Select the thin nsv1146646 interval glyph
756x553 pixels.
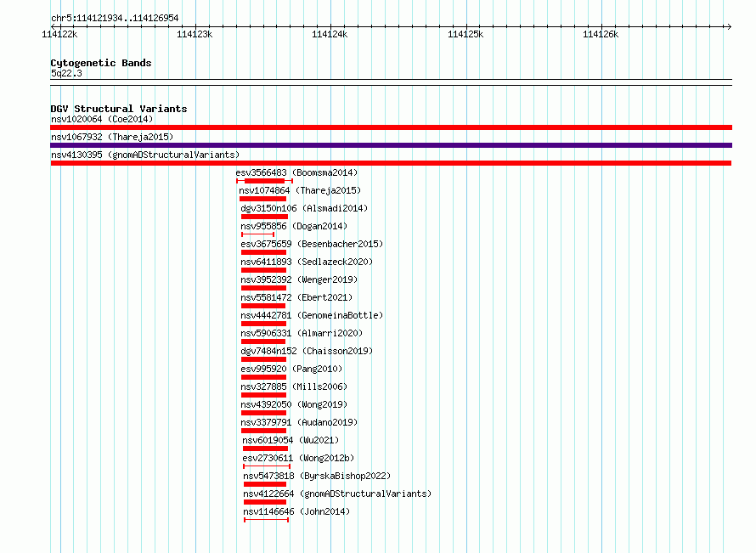(267, 520)
